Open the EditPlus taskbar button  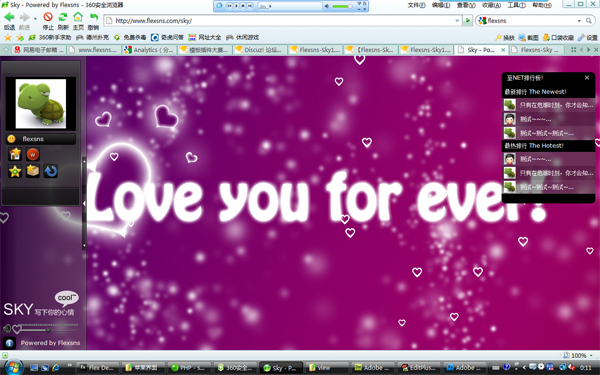point(419,368)
